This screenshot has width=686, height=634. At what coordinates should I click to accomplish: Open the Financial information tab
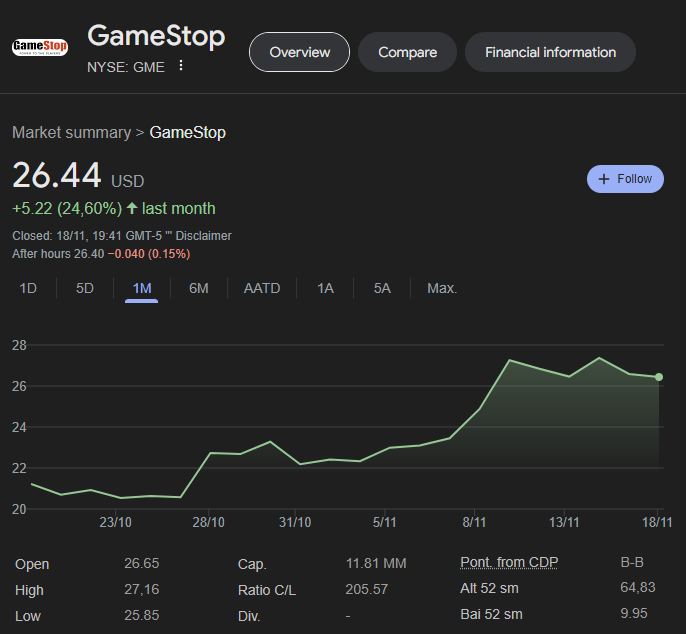coord(550,52)
